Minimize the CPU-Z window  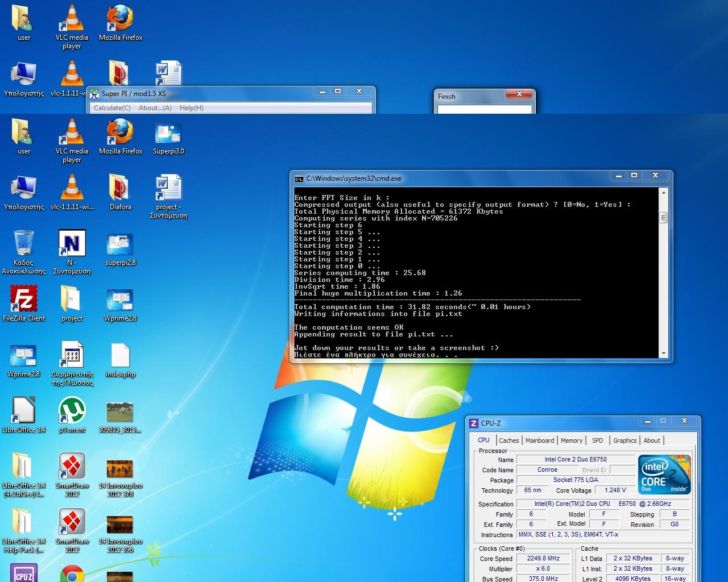[x=648, y=421]
